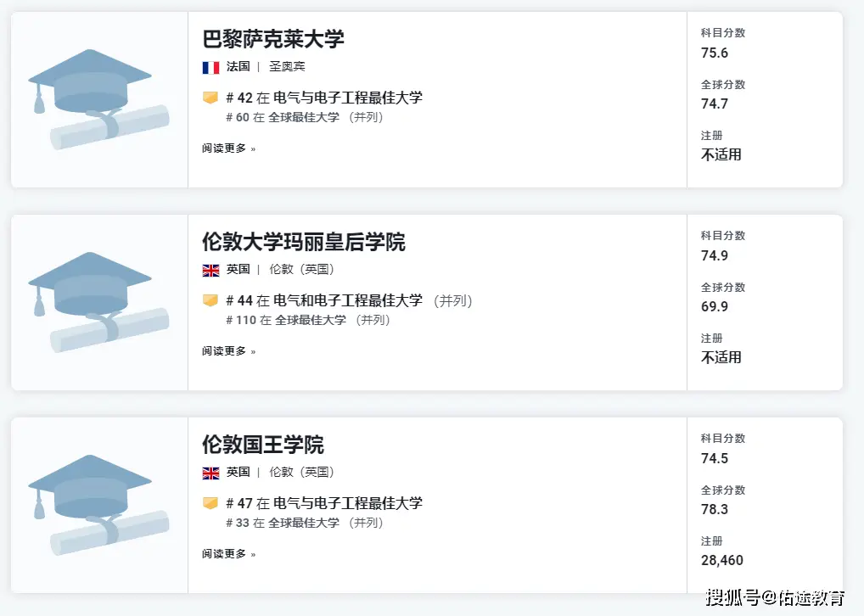Click the 28,460 enrollment figure
Image resolution: width=864 pixels, height=616 pixels.
722,560
